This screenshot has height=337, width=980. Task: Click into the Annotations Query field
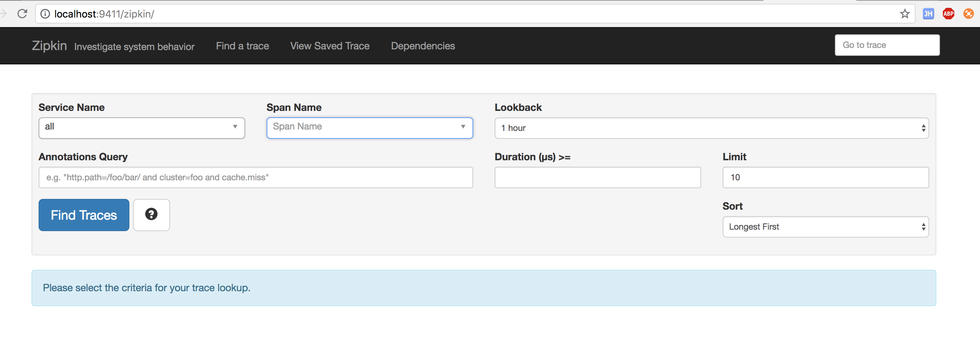256,177
